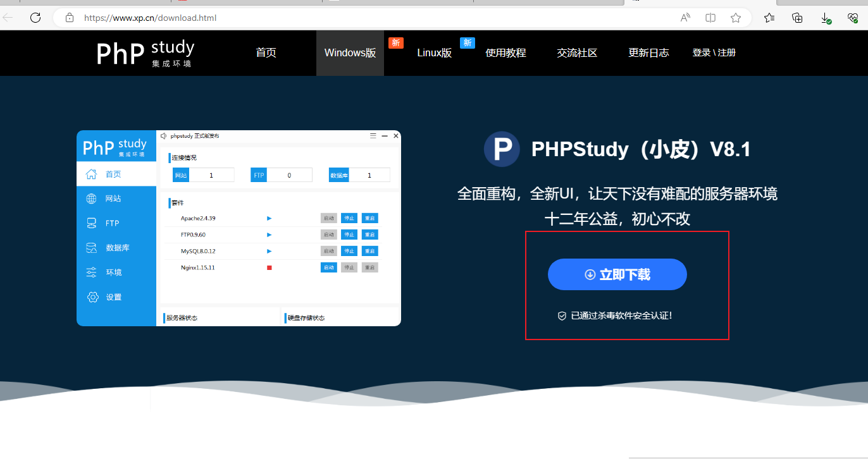The width and height of the screenshot is (868, 459).
Task: Click the tagline 十二年公益，初心不改
Action: tap(617, 219)
